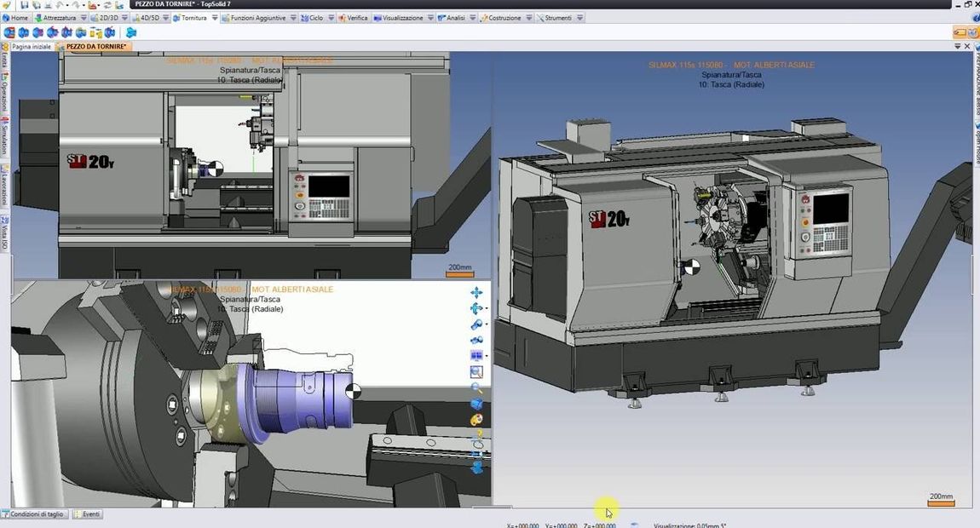Click the rotate view icon in viewport toolbar
The image size is (980, 528).
click(476, 325)
